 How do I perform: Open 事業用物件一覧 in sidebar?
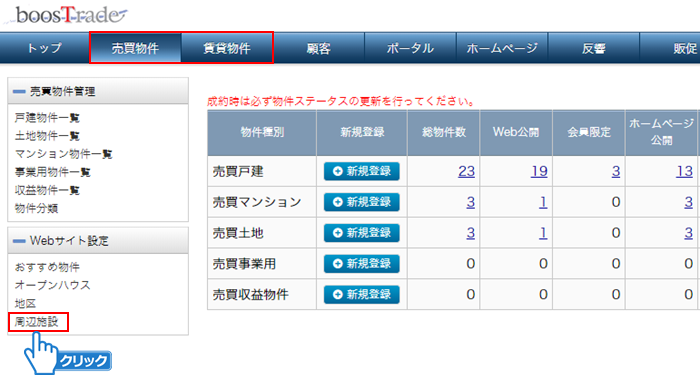(52, 172)
